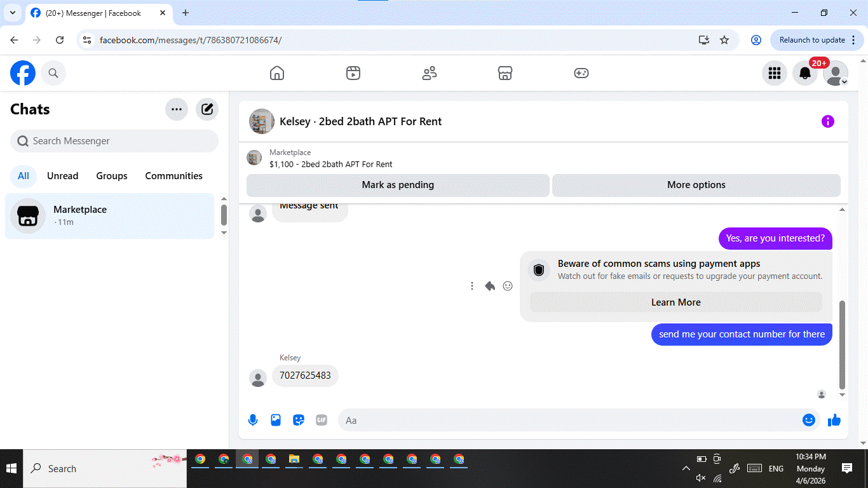Image resolution: width=868 pixels, height=488 pixels.
Task: Reload the page with refresh icon
Action: tap(60, 40)
